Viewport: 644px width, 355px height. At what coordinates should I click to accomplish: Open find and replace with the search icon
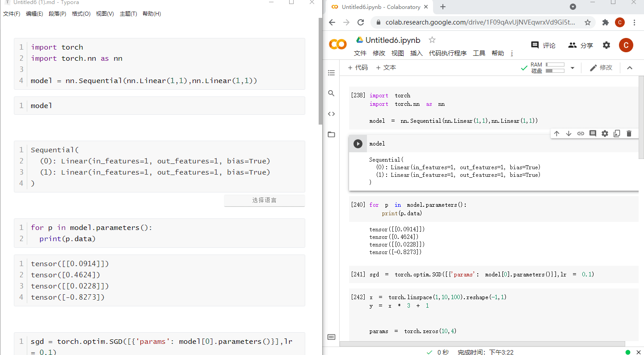(x=331, y=93)
